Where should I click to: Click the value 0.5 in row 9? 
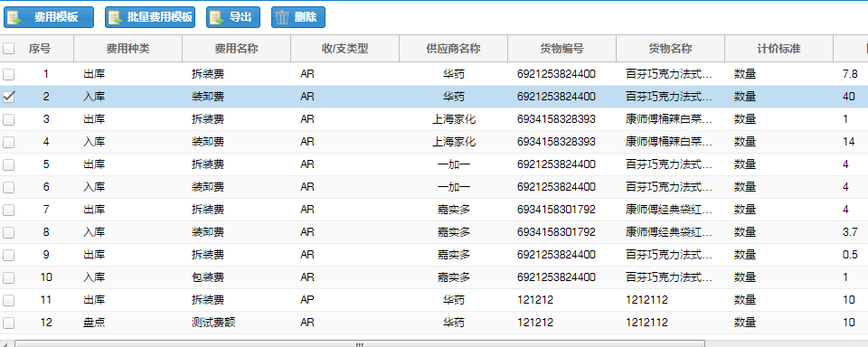click(850, 255)
